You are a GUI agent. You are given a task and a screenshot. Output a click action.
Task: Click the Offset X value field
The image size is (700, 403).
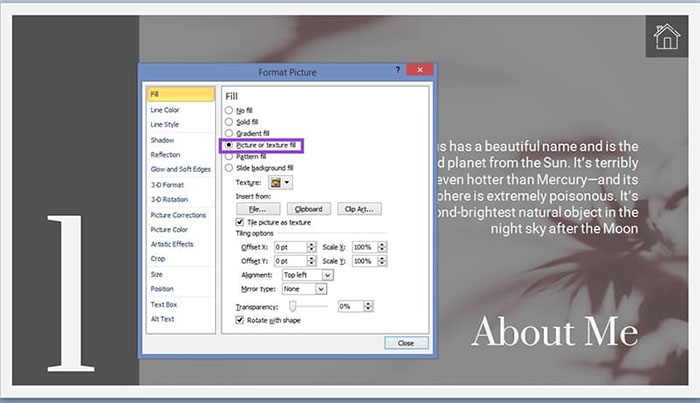click(x=291, y=247)
